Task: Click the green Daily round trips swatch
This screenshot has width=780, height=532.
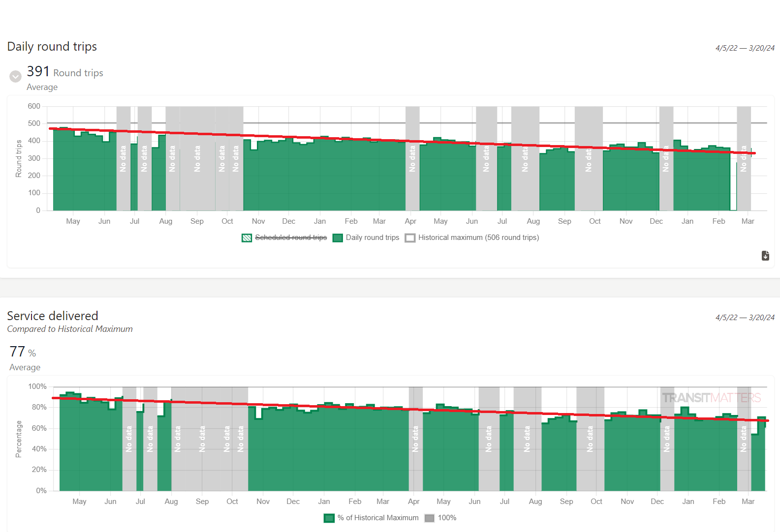Action: point(338,238)
